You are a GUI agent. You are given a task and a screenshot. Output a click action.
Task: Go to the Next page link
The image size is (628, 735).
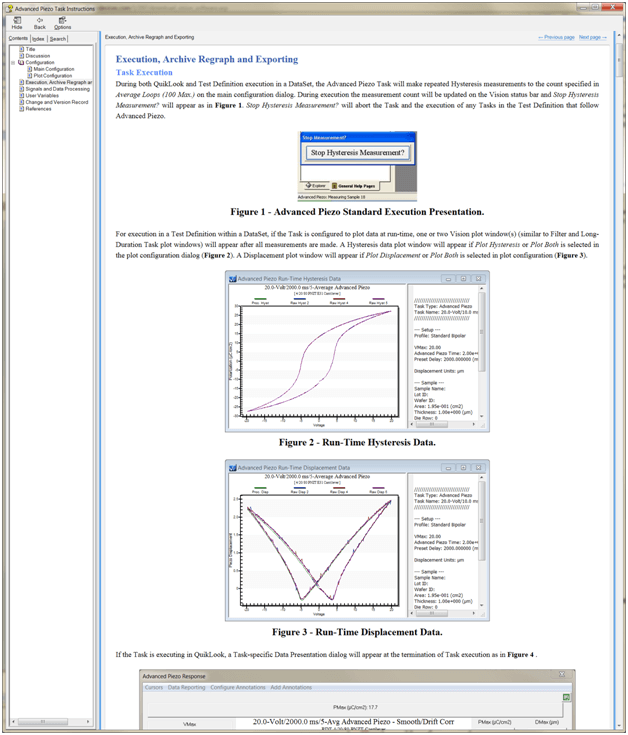(593, 37)
